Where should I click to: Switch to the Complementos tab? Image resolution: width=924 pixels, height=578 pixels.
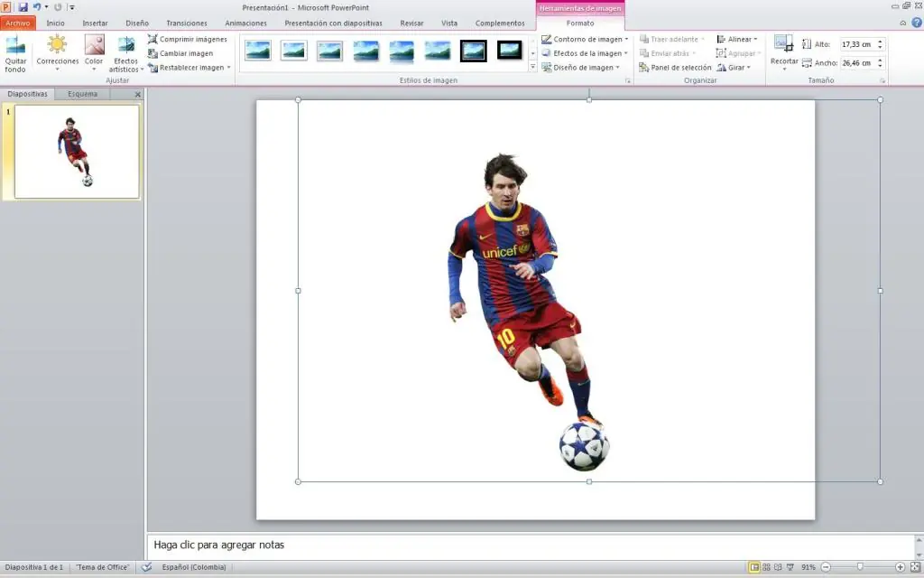click(x=500, y=23)
